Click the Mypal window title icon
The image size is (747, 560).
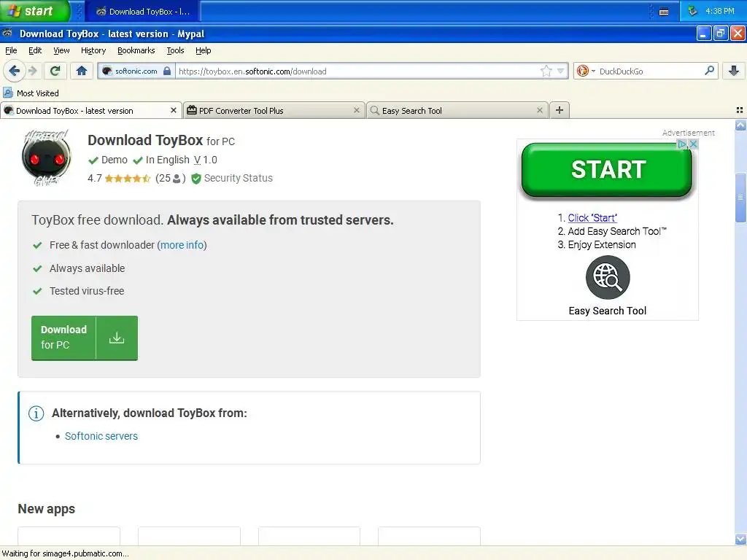click(7, 34)
